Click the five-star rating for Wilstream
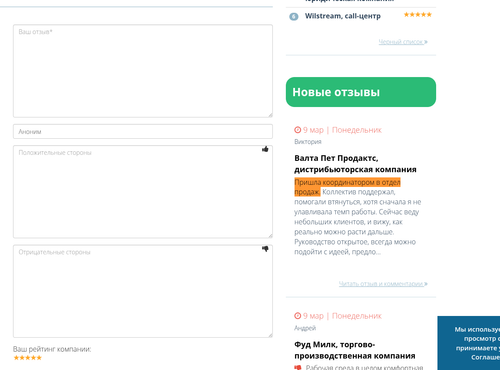500x370 pixels. click(418, 15)
